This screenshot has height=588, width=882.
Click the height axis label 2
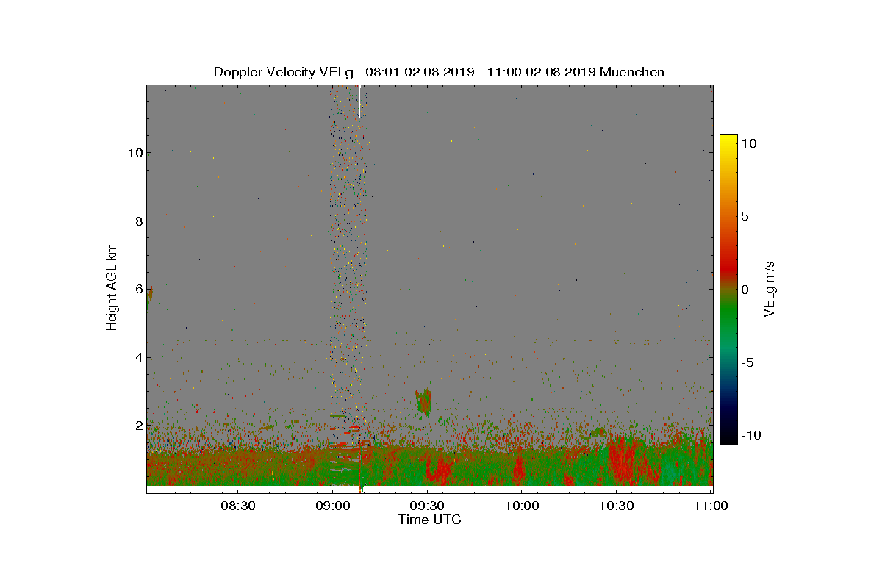coord(137,426)
